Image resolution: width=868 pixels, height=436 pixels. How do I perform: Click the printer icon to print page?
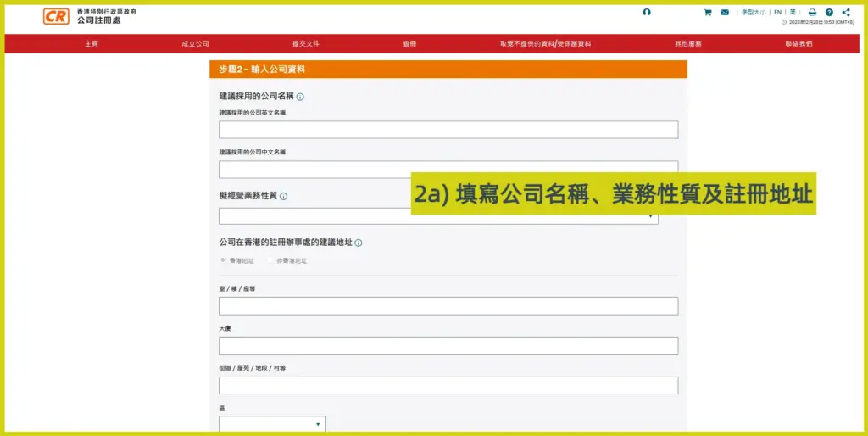coord(812,13)
